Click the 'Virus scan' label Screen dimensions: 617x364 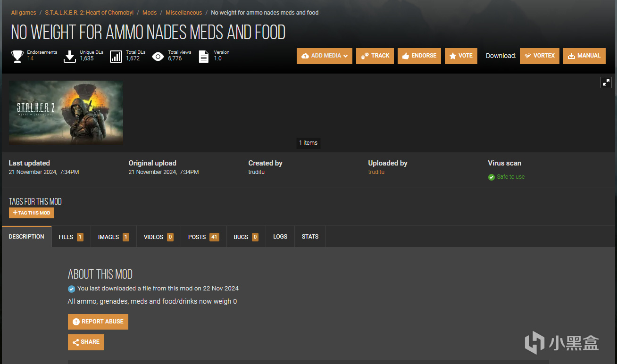[x=505, y=163]
